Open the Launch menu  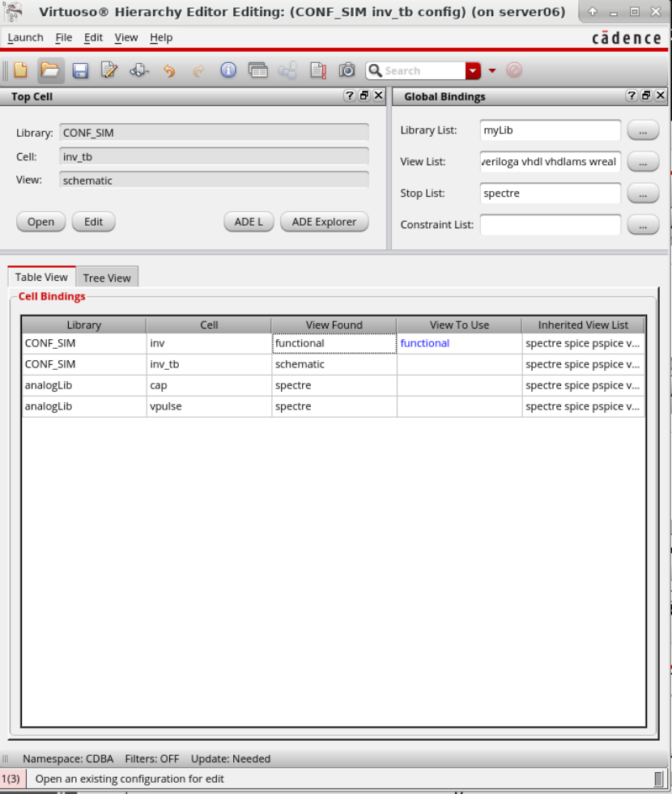(25, 37)
